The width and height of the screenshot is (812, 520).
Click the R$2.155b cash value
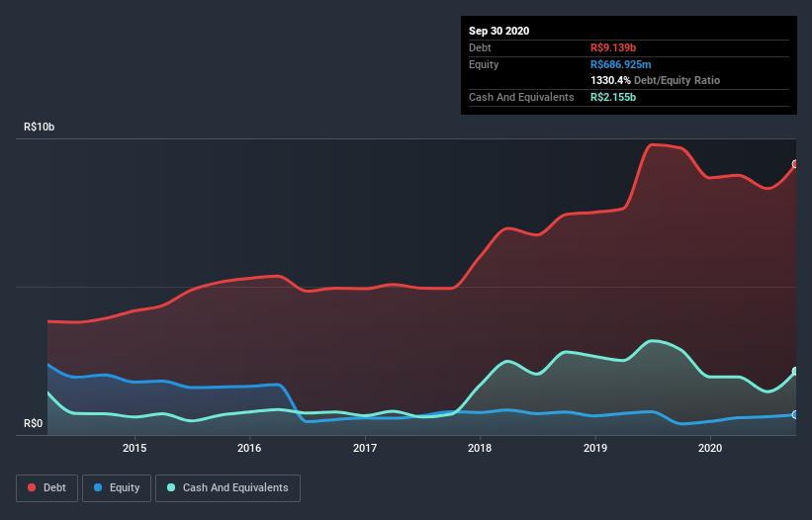point(613,97)
